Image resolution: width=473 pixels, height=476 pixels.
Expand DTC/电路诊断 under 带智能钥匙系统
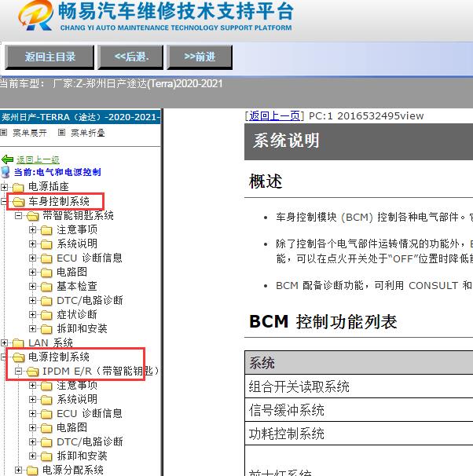[32, 300]
